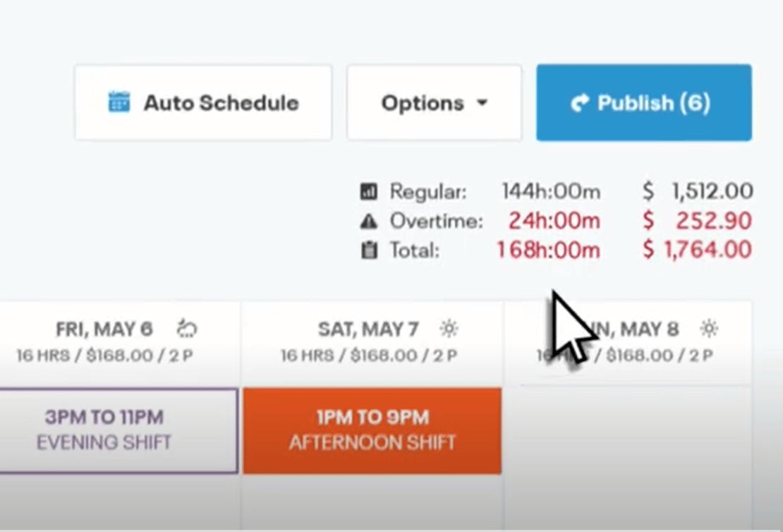Click the sun icon on Sunday May 8
783x532 pixels.
[709, 328]
